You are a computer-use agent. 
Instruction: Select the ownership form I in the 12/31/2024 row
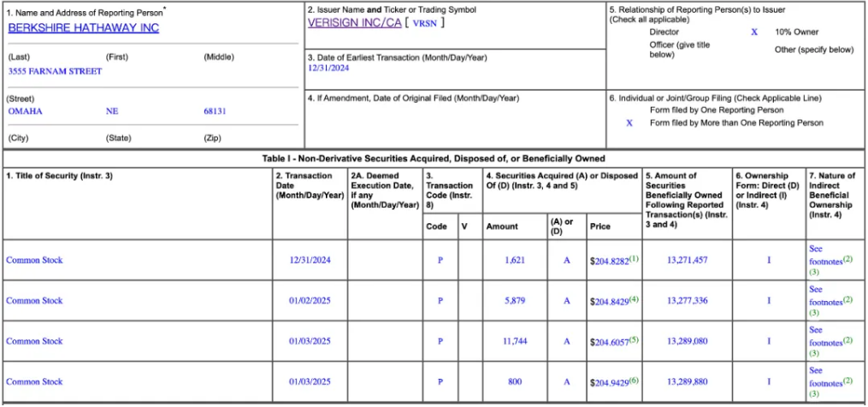[769, 260]
